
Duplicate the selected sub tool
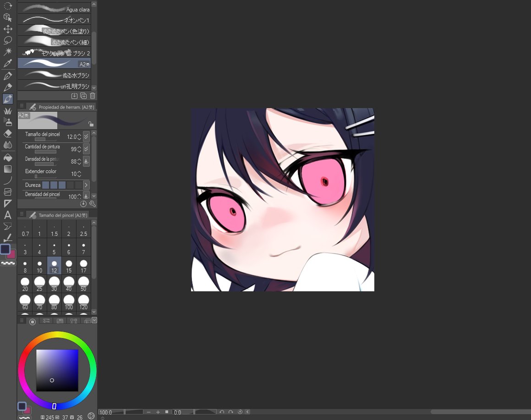(x=83, y=96)
